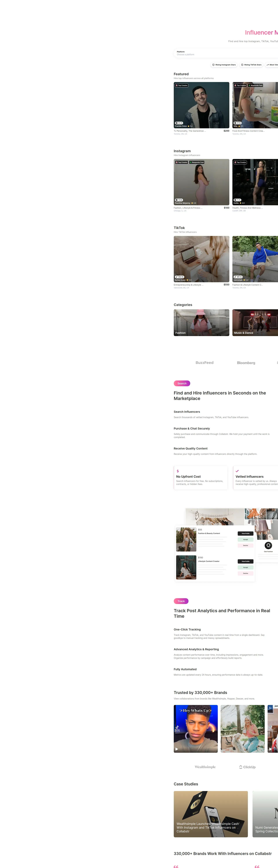This screenshot has height=868, width=278.
Task: Click the 'Case Studies' heading
Action: coord(186,784)
